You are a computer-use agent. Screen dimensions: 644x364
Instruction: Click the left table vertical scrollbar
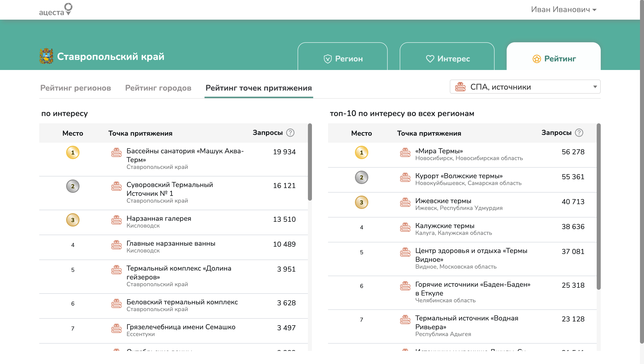pos(310,162)
